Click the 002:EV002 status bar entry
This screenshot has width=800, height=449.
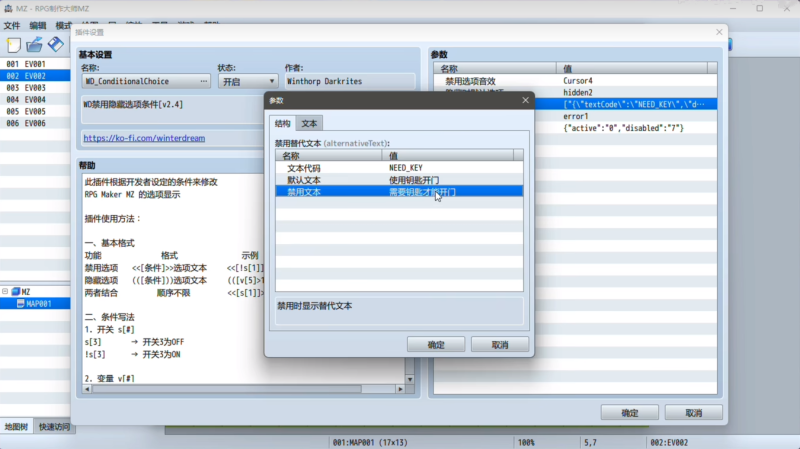pyautogui.click(x=669, y=442)
